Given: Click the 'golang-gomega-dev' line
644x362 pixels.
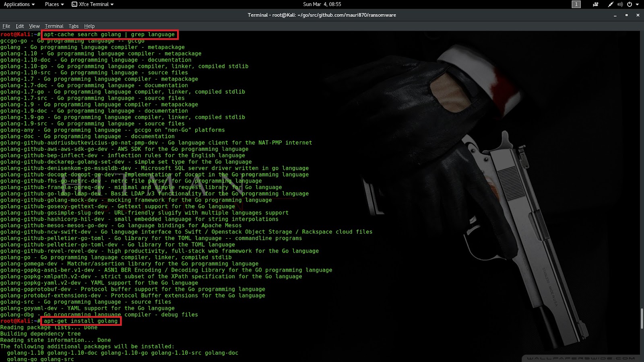Looking at the screenshot, I should (x=129, y=264).
